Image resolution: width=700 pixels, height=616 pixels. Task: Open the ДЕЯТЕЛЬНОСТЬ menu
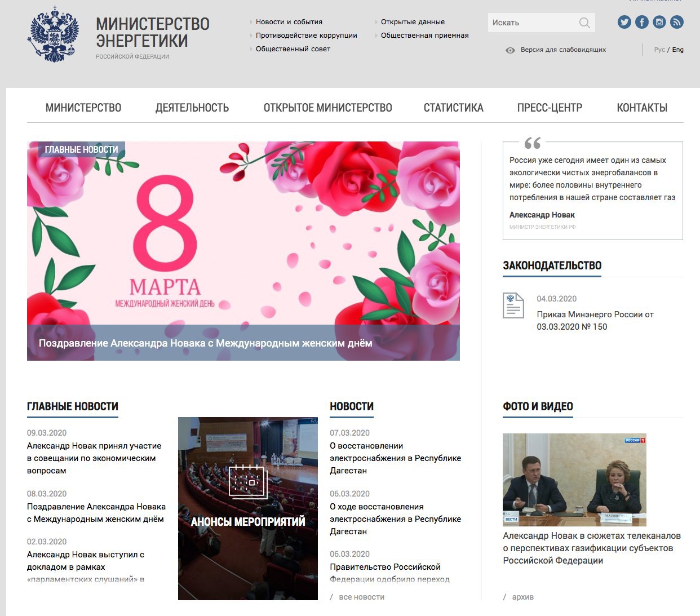192,108
